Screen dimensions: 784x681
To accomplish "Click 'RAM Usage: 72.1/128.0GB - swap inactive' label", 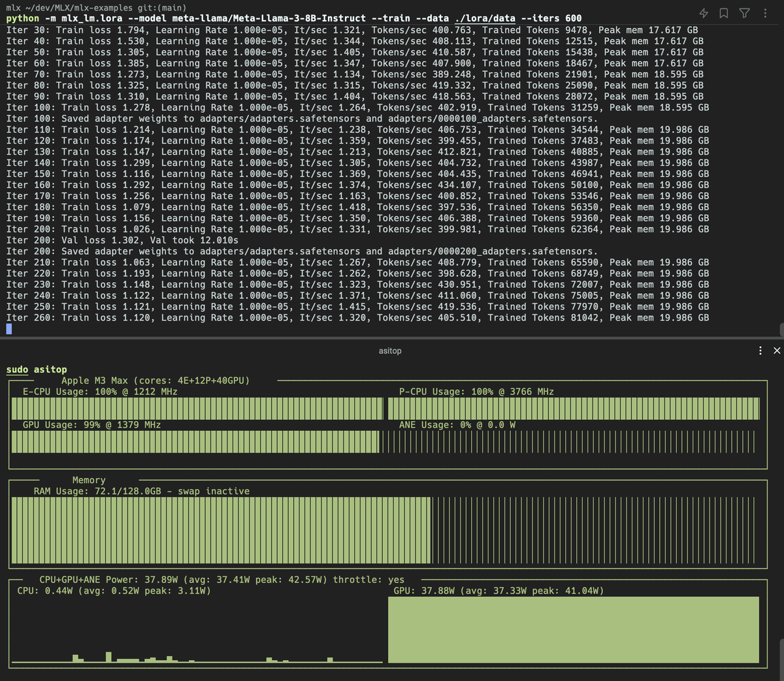I will [142, 491].
